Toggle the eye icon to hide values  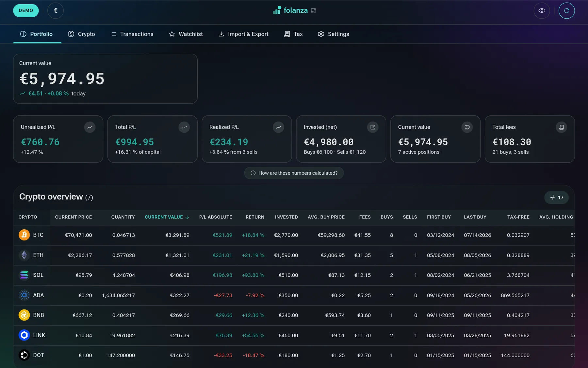coord(542,10)
